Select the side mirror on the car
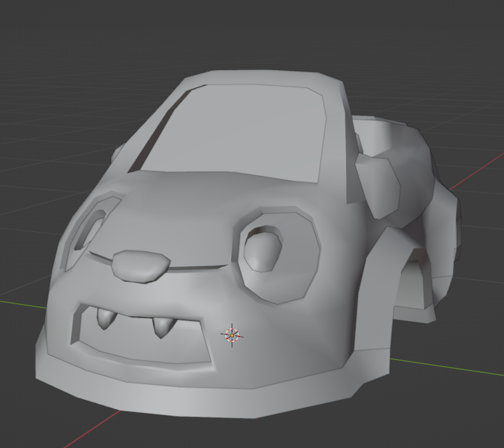 (x=379, y=184)
